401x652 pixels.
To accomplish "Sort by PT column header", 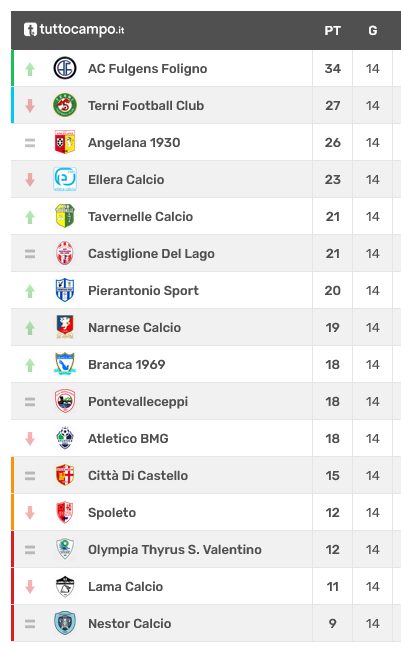I will [x=332, y=30].
